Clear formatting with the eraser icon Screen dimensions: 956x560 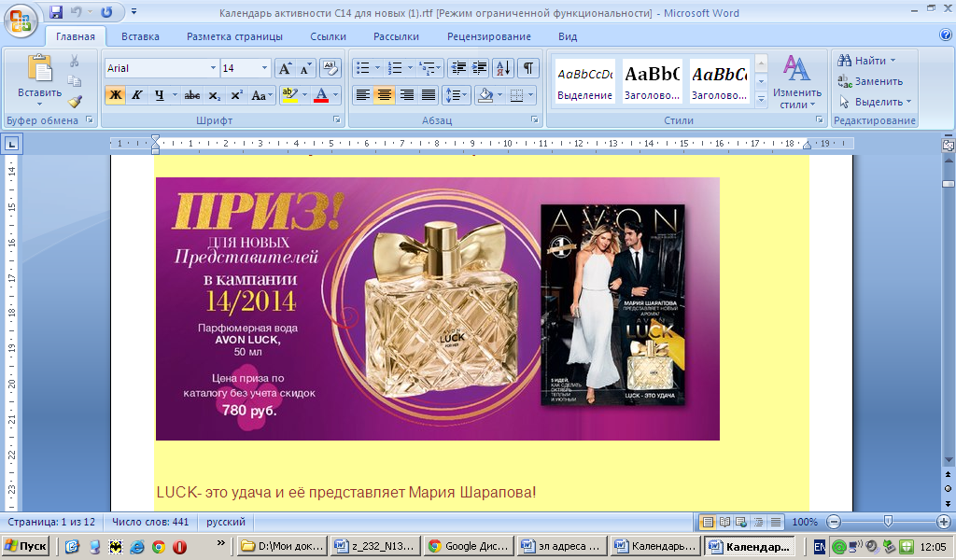pyautogui.click(x=330, y=68)
